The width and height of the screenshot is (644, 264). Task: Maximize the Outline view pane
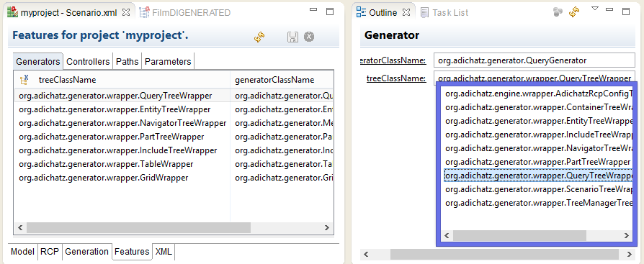[x=626, y=12]
